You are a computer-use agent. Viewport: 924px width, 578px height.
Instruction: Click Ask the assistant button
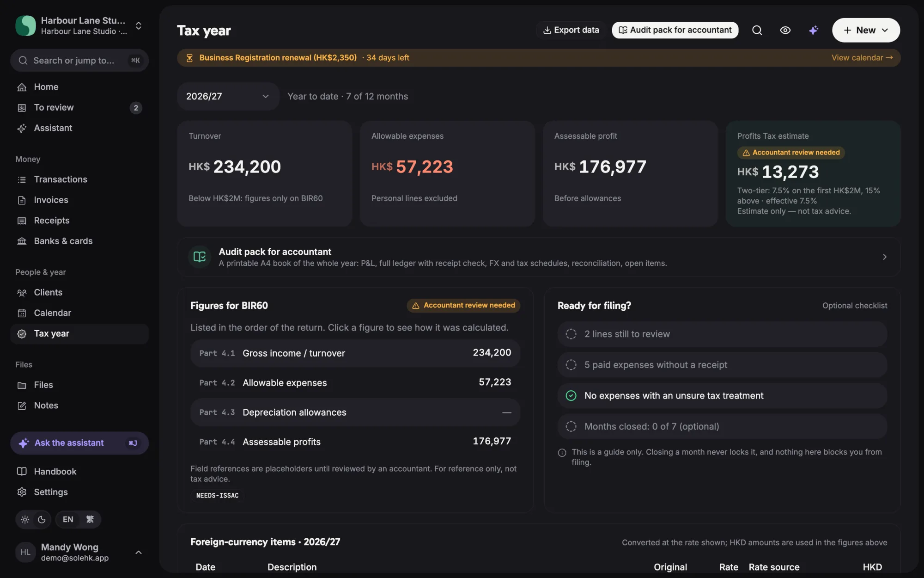79,443
